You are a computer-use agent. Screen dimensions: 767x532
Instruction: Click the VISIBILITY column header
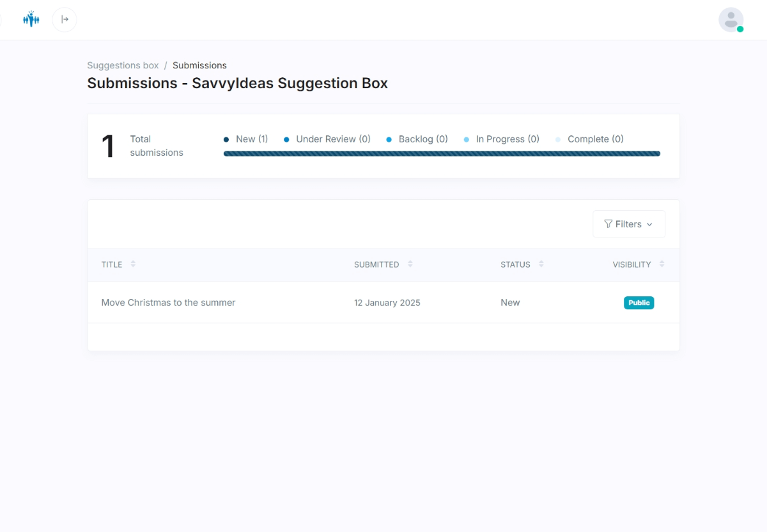[x=631, y=264]
